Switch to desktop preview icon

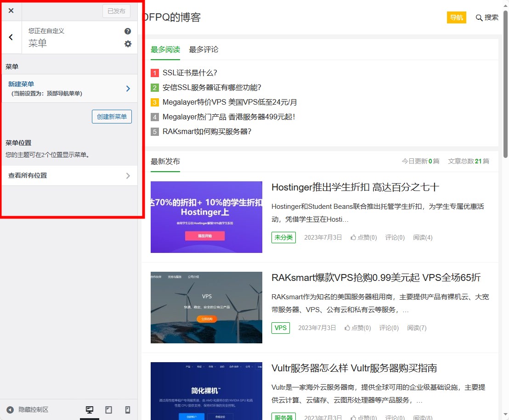[90, 409]
